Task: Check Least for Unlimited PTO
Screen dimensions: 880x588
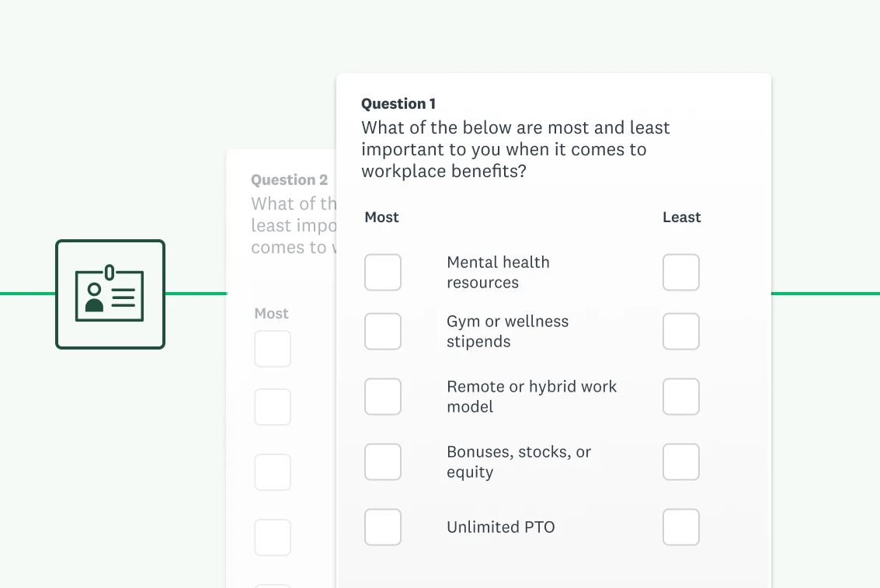Action: (681, 527)
